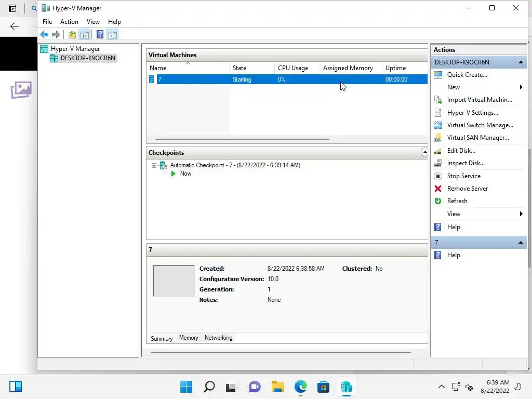
Task: Click the blue Help question mark toolbar icon
Action: (x=100, y=34)
